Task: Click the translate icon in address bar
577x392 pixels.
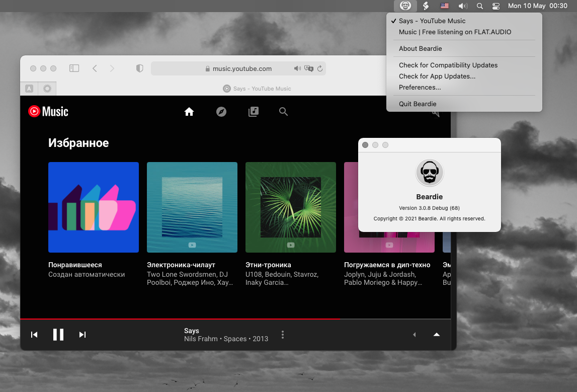Action: click(309, 68)
